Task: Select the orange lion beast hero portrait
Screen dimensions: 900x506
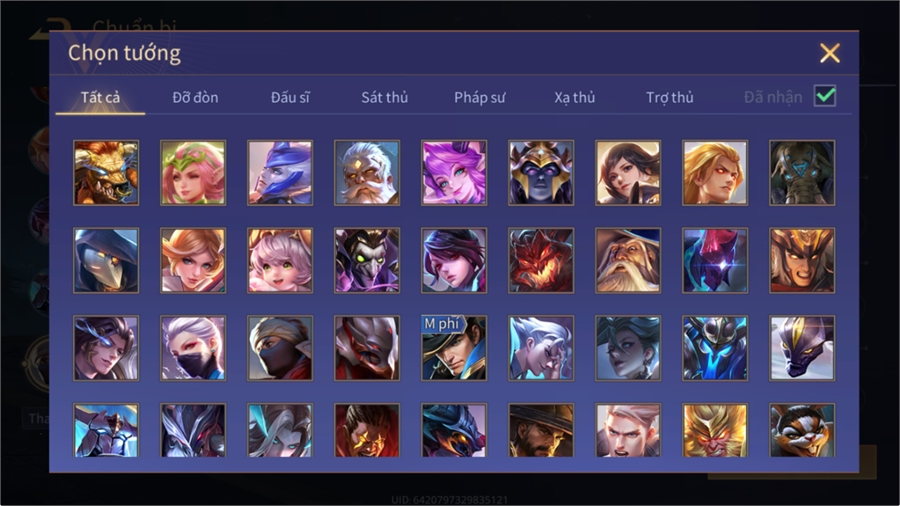Action: pos(106,173)
